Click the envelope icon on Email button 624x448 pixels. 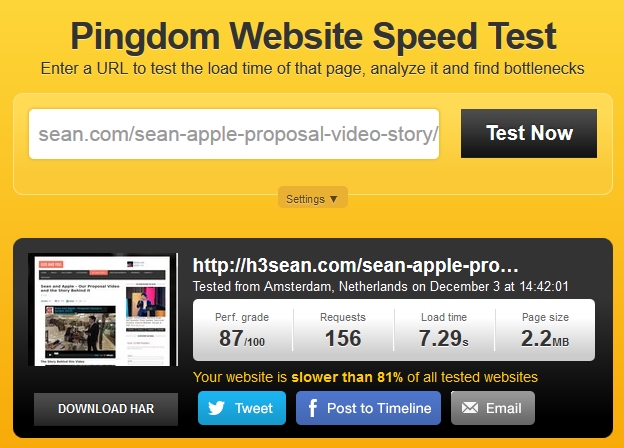470,408
